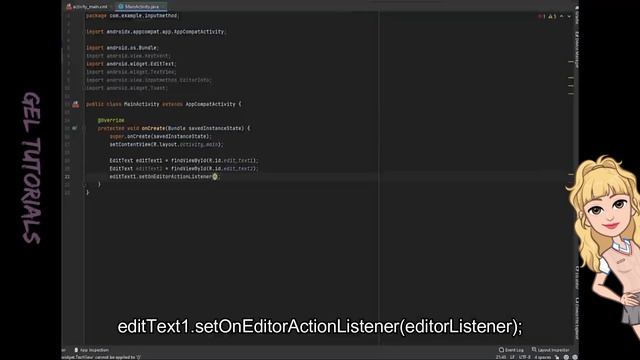This screenshot has width=640, height=360.
Task: Open the Emulator side tool window
Action: point(577,278)
